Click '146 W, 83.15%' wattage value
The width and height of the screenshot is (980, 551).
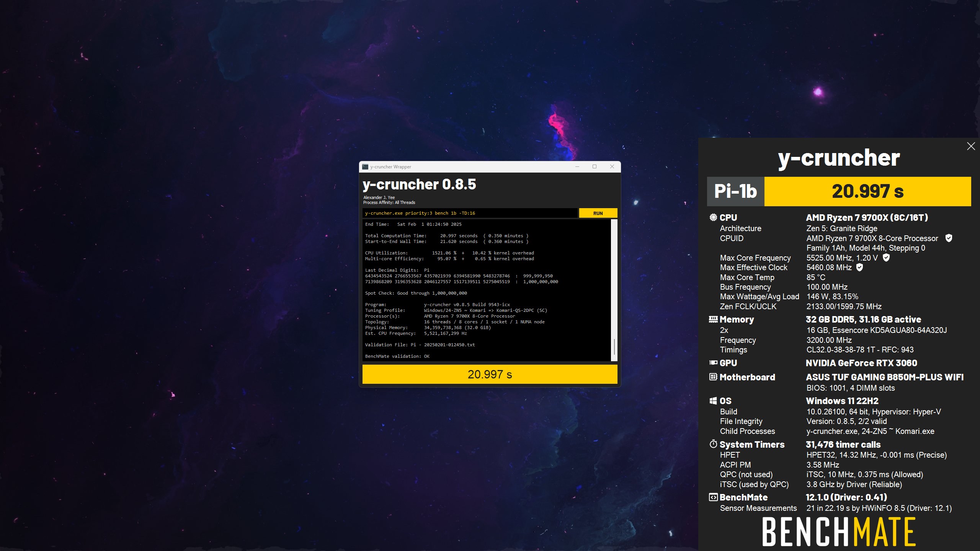pos(832,297)
